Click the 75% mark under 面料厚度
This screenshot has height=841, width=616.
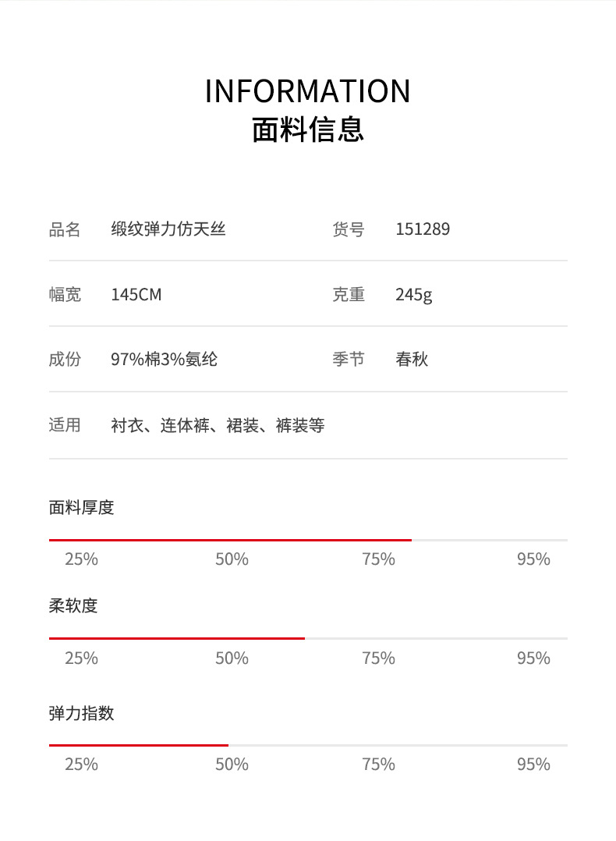pos(378,559)
